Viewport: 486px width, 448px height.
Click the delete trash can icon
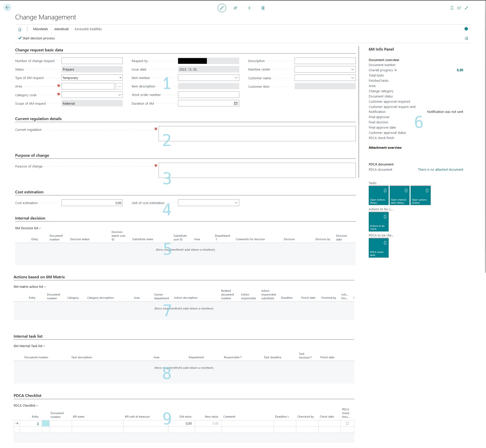[263, 8]
